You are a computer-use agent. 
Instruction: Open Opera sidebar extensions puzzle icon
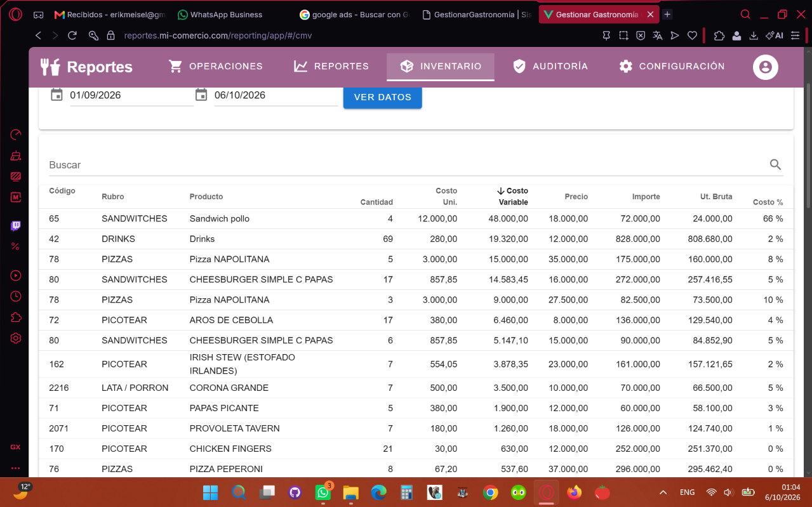[16, 317]
